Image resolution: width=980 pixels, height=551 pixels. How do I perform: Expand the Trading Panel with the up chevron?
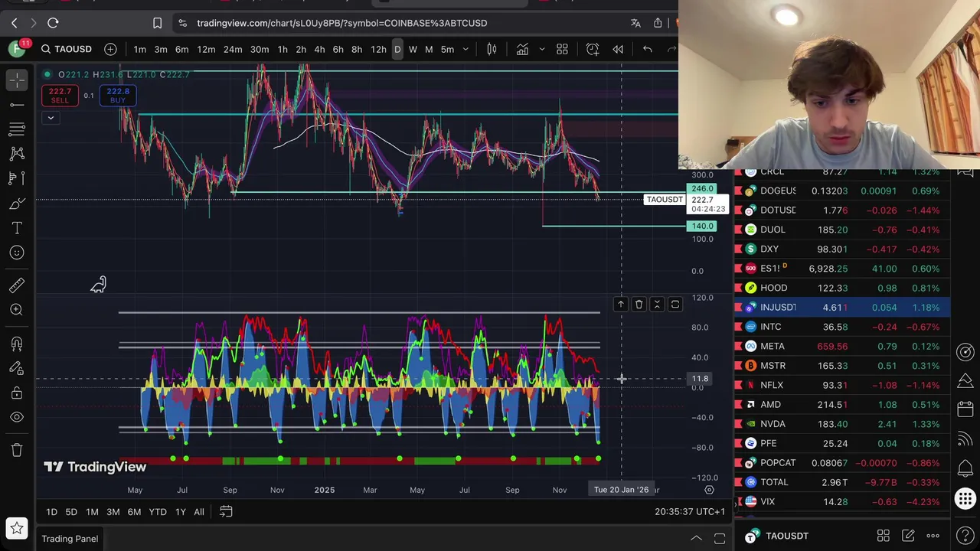(696, 539)
